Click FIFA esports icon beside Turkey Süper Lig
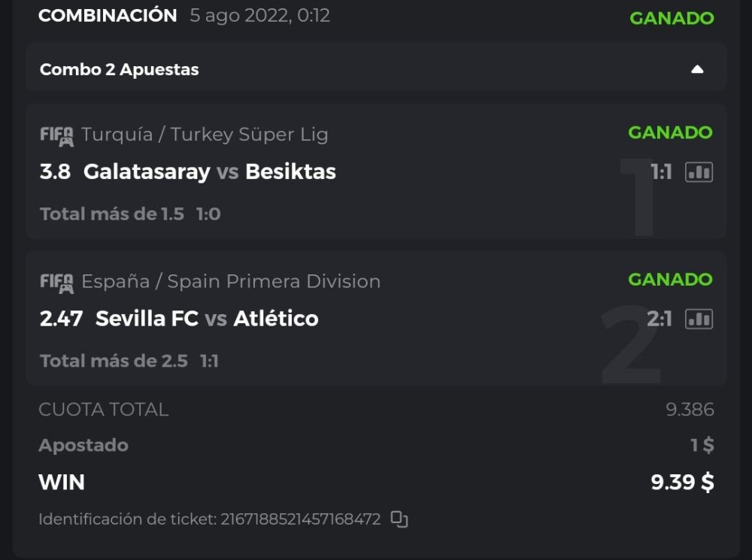Screen dimensions: 752x560 pos(56,136)
